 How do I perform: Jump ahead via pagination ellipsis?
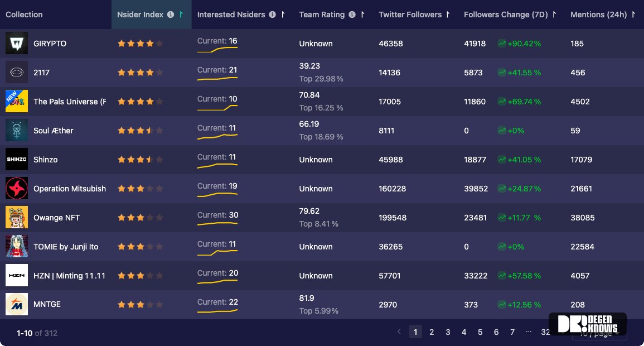pos(529,331)
